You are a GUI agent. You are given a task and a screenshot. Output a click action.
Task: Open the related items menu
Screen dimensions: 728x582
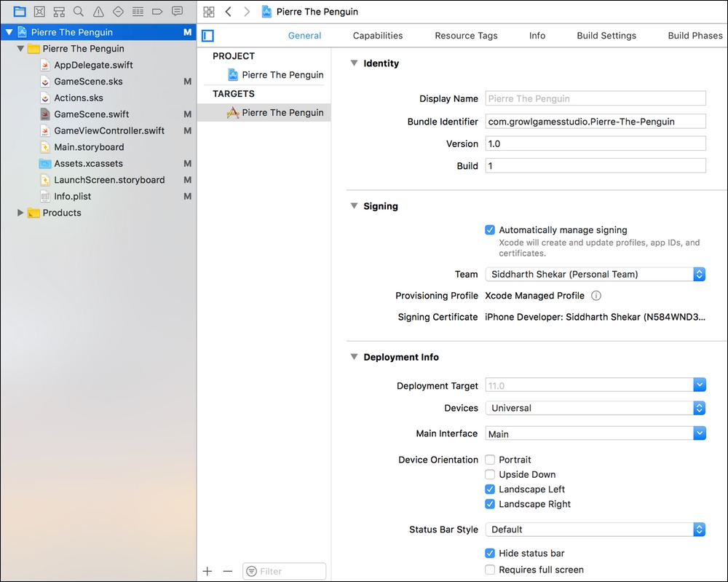pos(209,12)
